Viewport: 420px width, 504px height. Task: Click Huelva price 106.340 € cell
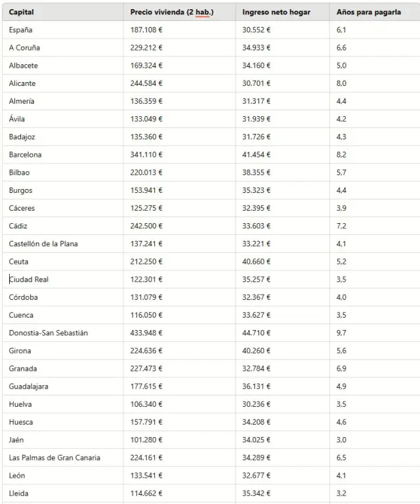pyautogui.click(x=146, y=404)
